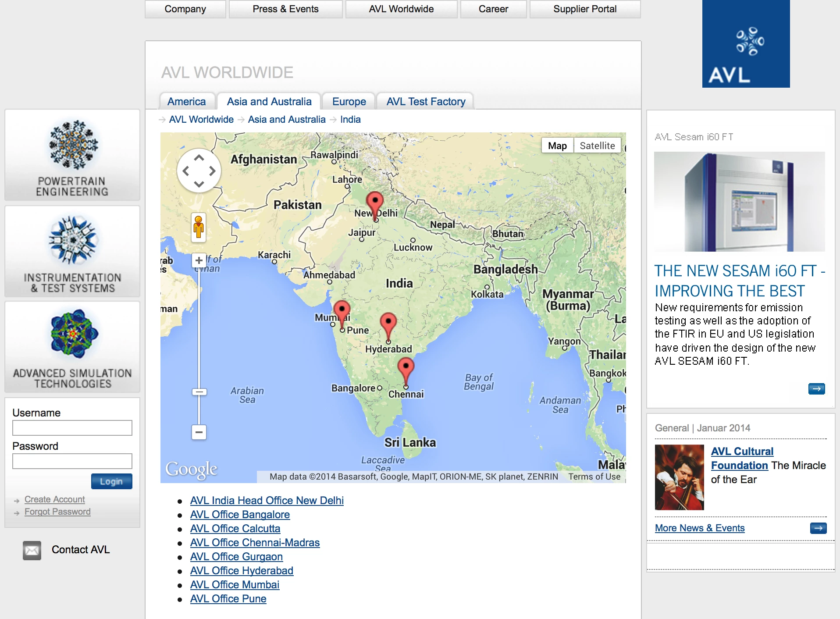The height and width of the screenshot is (619, 840).
Task: Click in the Username input field
Action: coord(72,428)
